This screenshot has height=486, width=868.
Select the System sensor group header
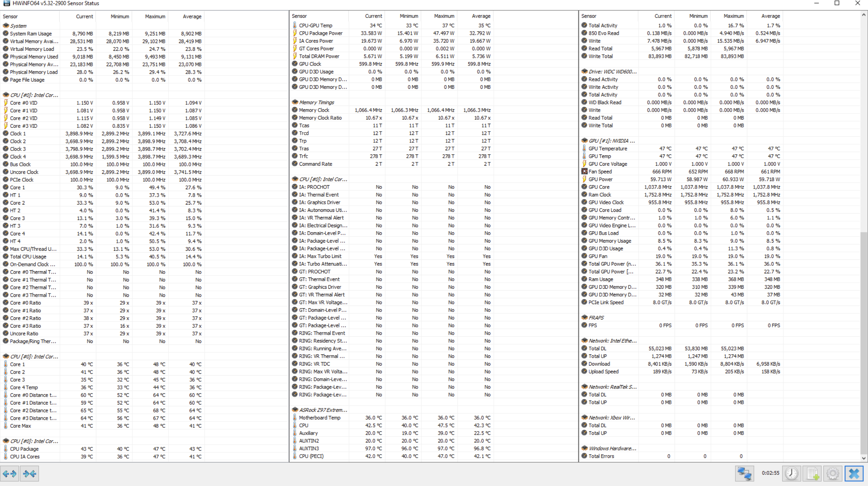coord(18,26)
